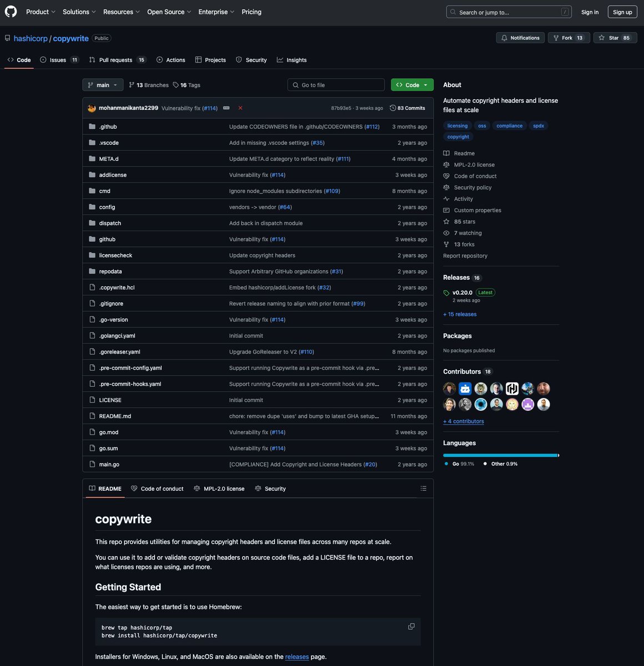
Task: Select MPL-2.0 license README tab
Action: pos(219,489)
